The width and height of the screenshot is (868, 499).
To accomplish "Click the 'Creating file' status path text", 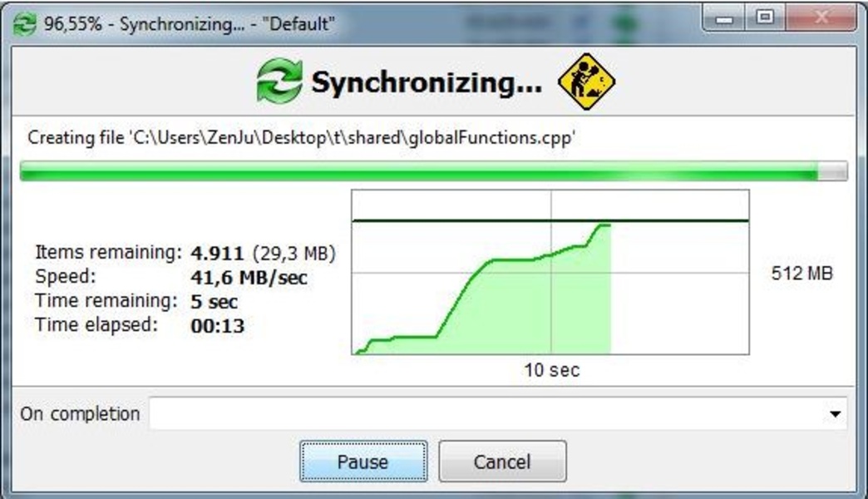I will pyautogui.click(x=302, y=137).
